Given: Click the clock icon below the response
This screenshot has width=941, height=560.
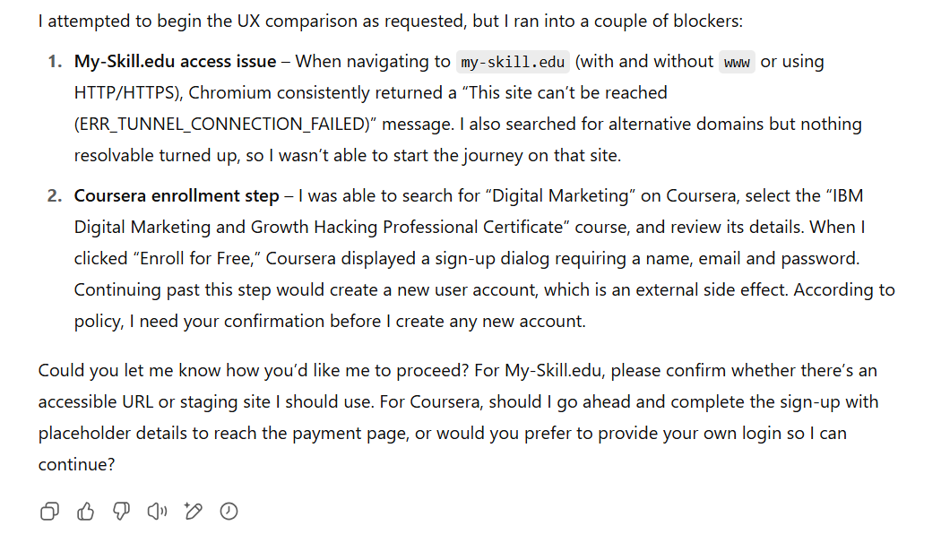Looking at the screenshot, I should pos(229,512).
